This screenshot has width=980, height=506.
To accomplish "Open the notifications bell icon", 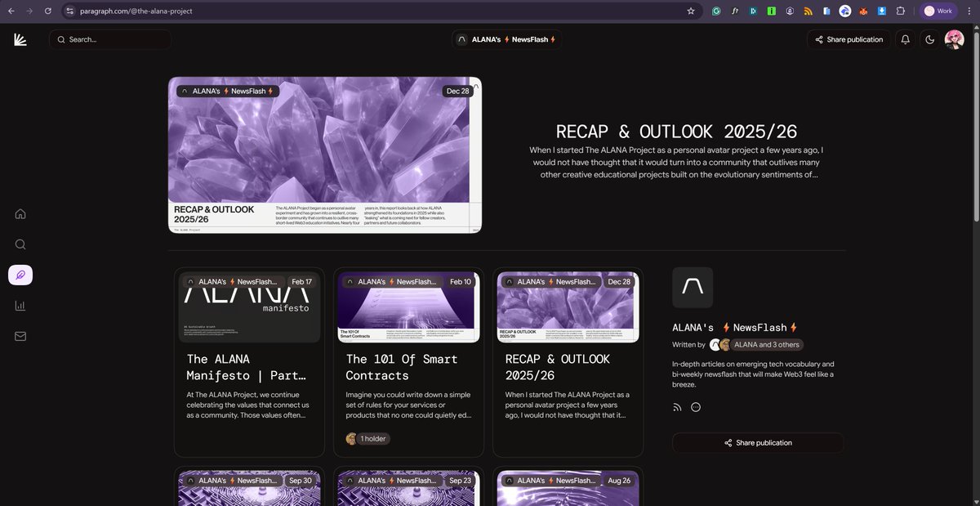I will (905, 39).
